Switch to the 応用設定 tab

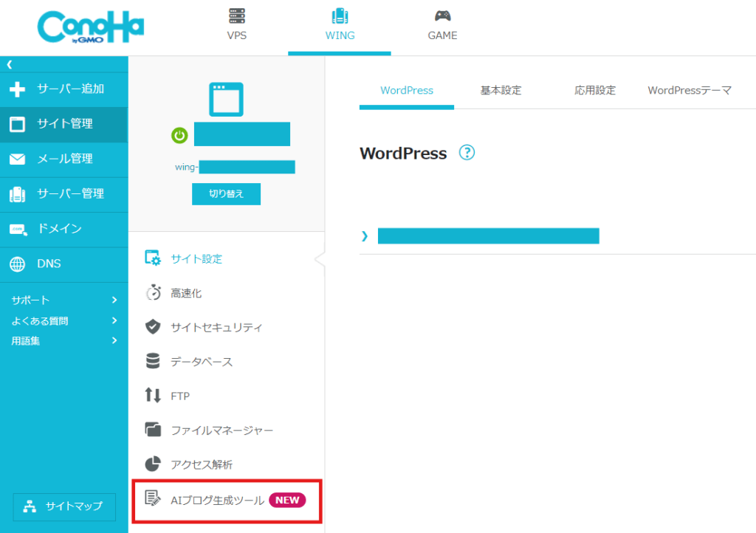coord(594,90)
